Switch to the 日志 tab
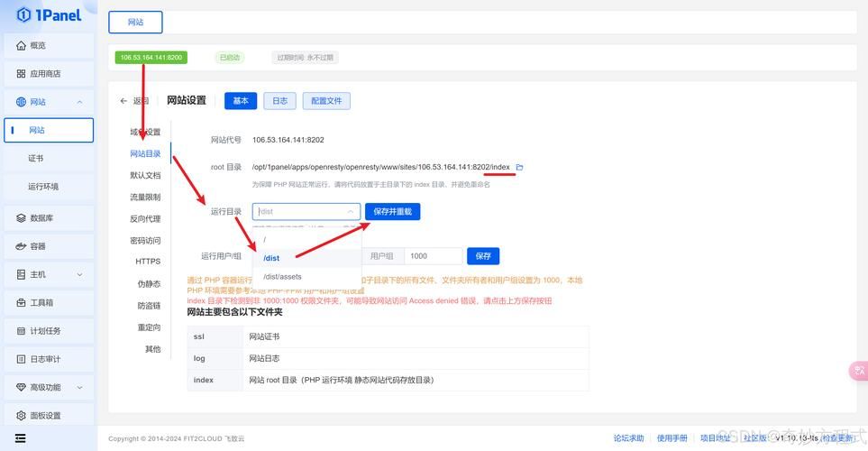The height and width of the screenshot is (451, 868). click(279, 101)
